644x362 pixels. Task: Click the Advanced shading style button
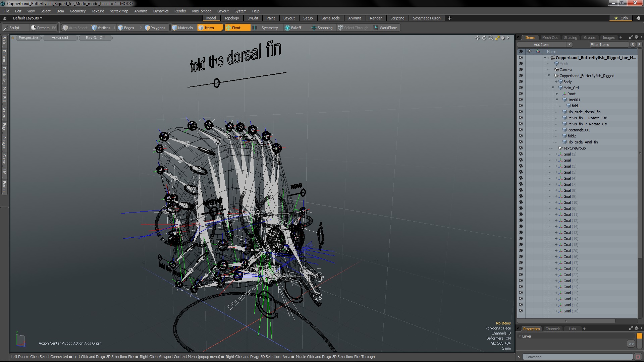point(60,38)
